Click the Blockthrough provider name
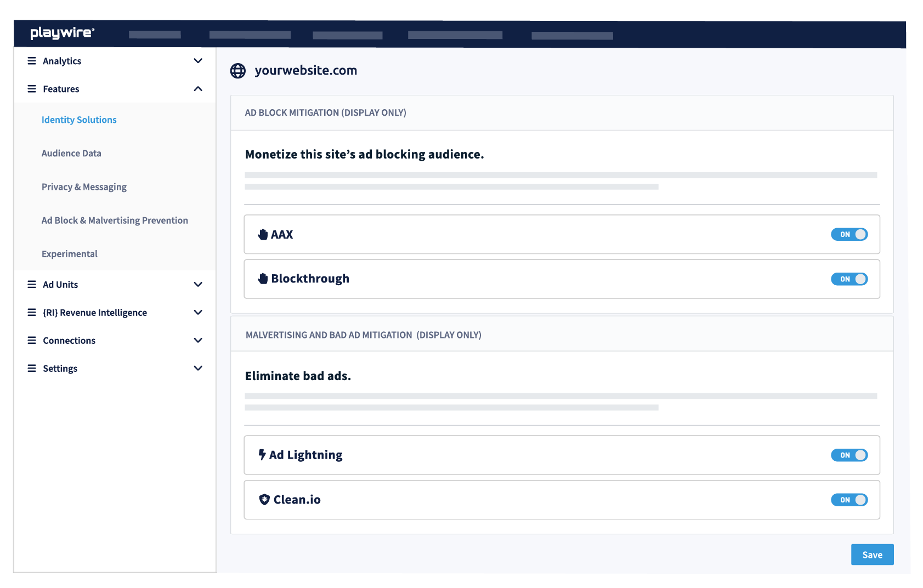The width and height of the screenshot is (923, 588). tap(310, 279)
